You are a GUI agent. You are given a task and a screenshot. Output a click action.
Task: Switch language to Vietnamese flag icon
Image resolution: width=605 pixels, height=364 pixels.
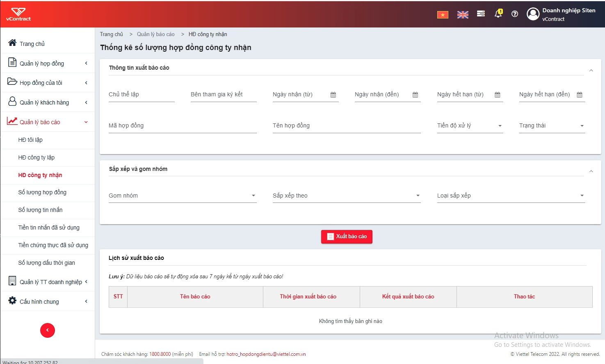(x=443, y=15)
